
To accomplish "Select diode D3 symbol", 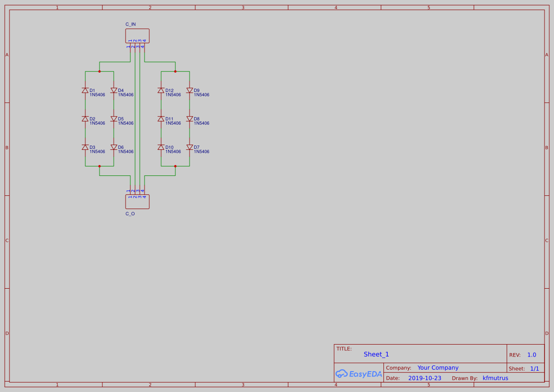I will (x=85, y=147).
